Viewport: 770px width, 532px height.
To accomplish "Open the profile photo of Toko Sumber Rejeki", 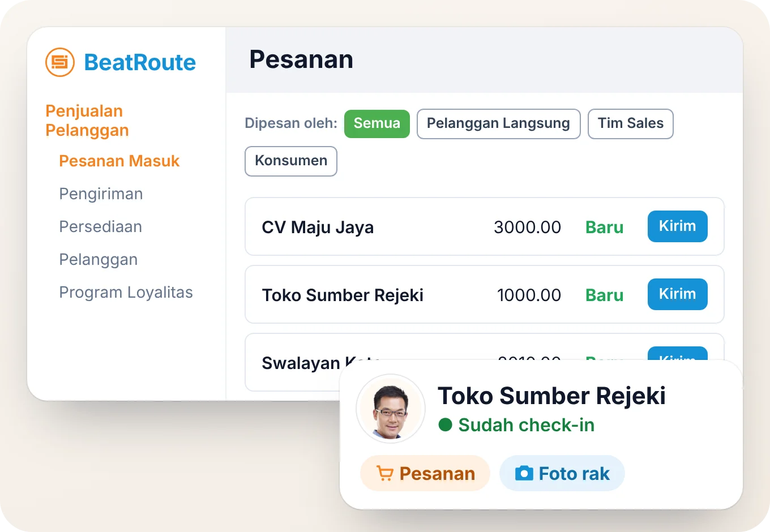I will pos(391,409).
